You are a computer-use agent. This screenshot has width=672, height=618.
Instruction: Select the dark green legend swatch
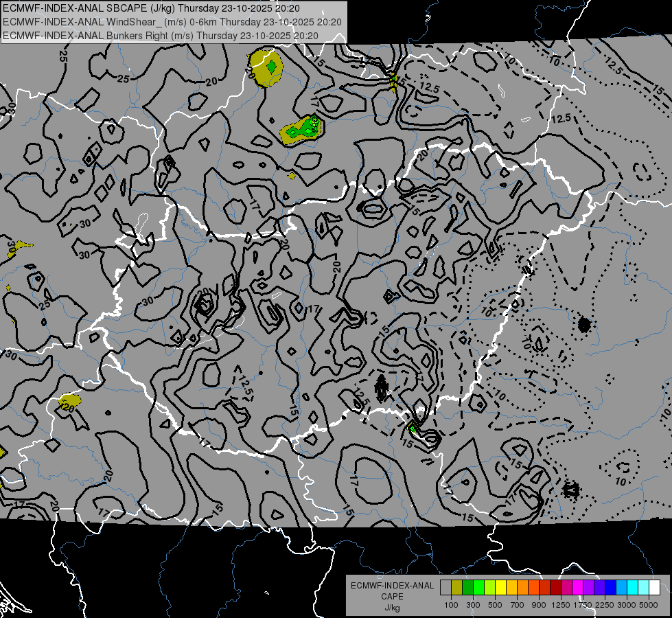click(x=467, y=587)
